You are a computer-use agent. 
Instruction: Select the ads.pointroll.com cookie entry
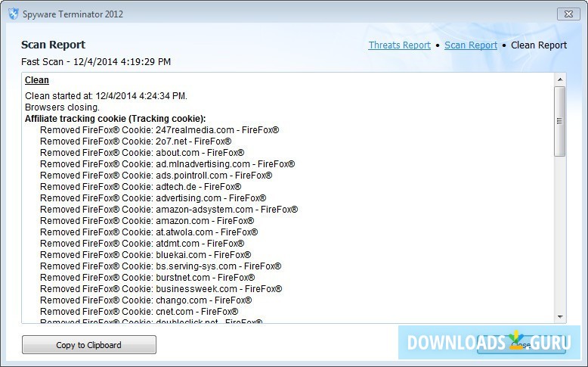click(x=156, y=175)
